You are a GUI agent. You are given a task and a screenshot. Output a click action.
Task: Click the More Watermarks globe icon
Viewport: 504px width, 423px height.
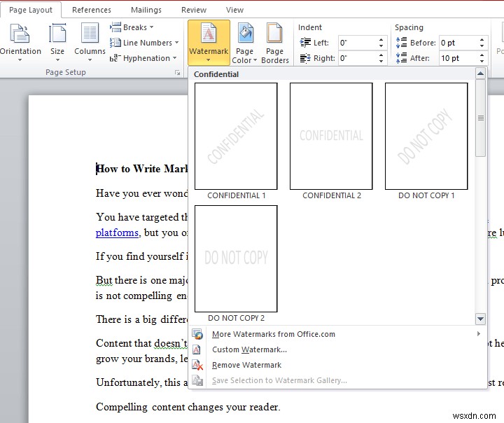197,334
